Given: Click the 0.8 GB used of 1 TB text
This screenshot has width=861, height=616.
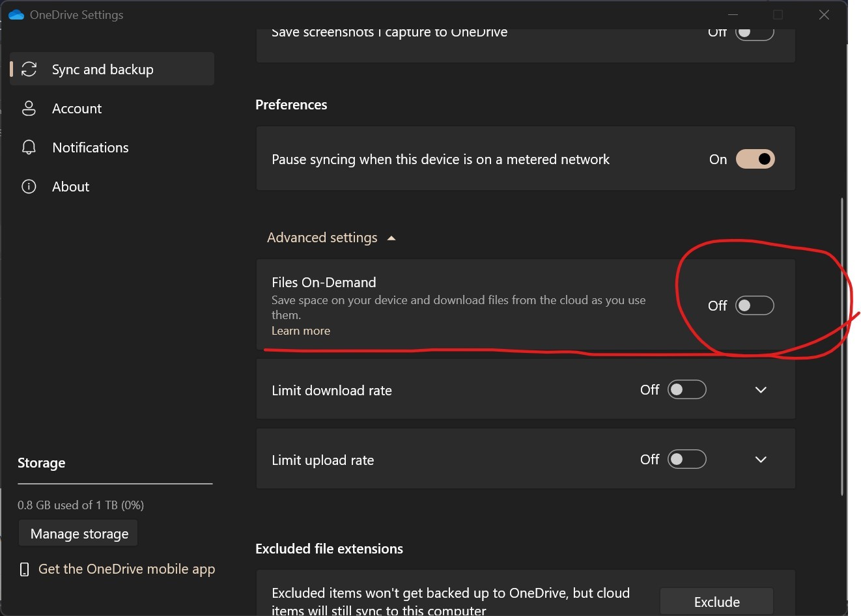Looking at the screenshot, I should (81, 505).
